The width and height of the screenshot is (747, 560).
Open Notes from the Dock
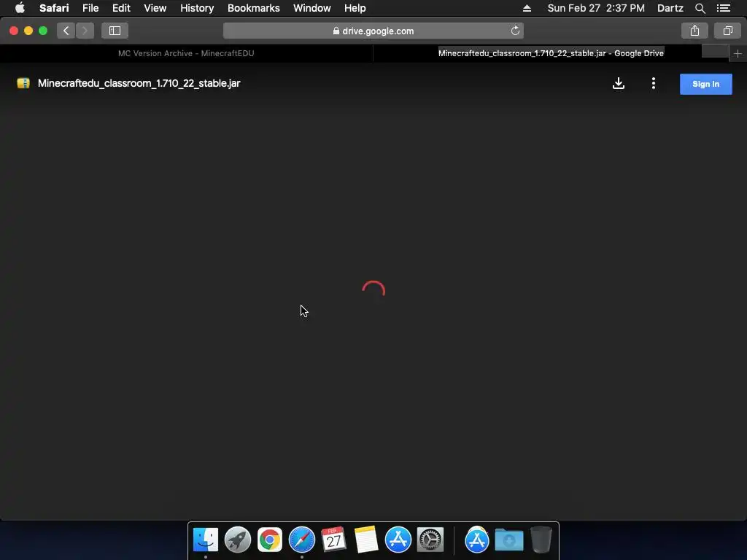pos(366,540)
